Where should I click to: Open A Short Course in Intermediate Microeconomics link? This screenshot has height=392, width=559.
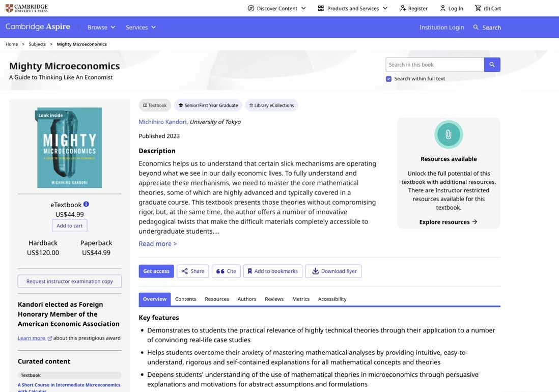[69, 387]
